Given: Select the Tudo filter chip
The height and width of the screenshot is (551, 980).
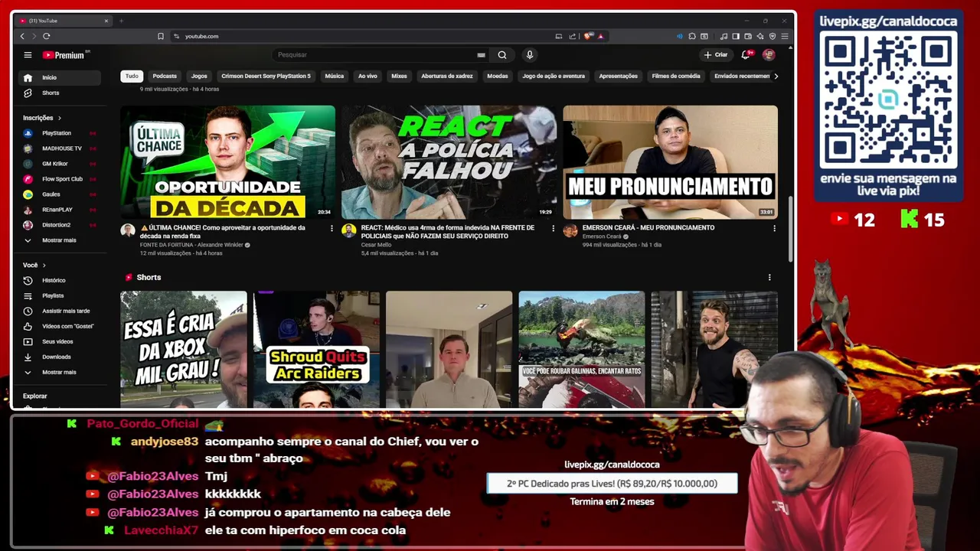Looking at the screenshot, I should pos(132,76).
